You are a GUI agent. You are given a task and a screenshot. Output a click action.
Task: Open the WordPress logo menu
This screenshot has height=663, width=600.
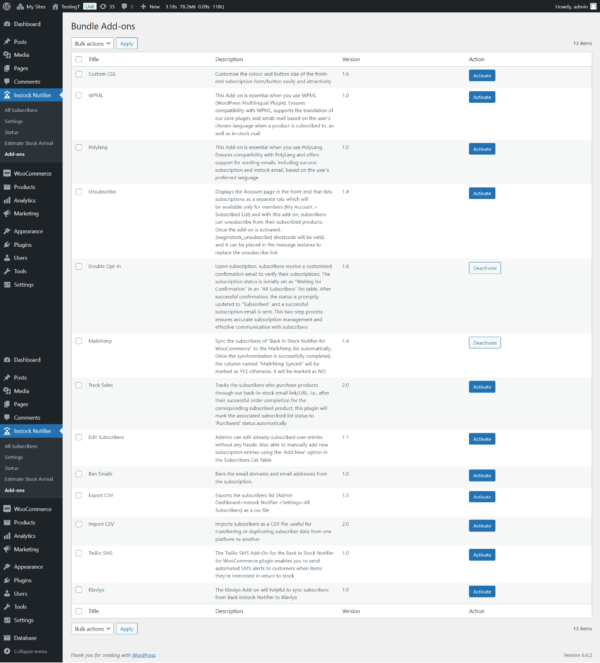(x=6, y=6)
